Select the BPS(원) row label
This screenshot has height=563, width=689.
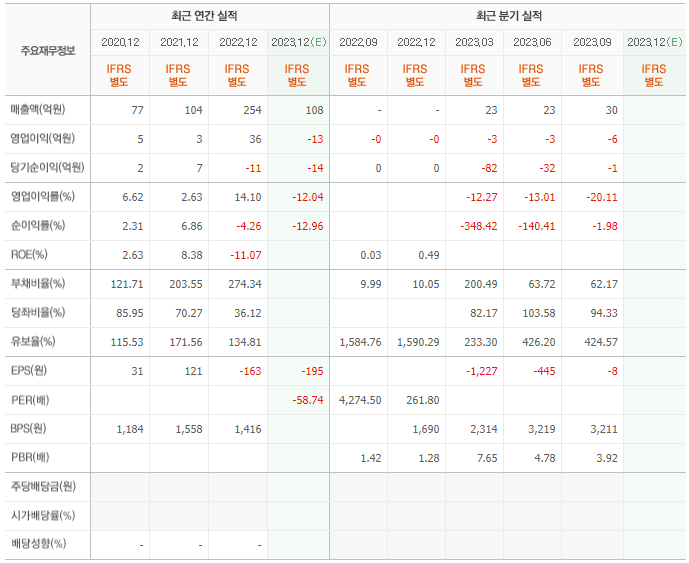click(28, 429)
